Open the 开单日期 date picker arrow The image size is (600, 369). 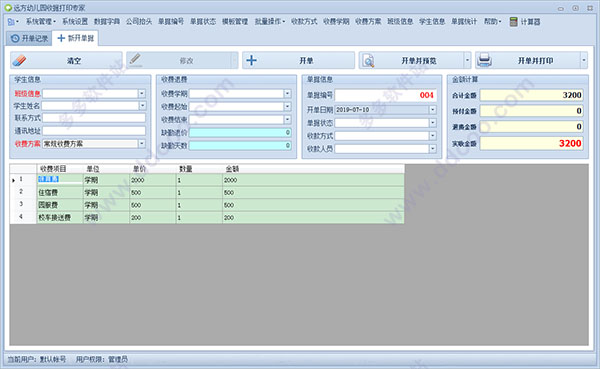point(433,110)
